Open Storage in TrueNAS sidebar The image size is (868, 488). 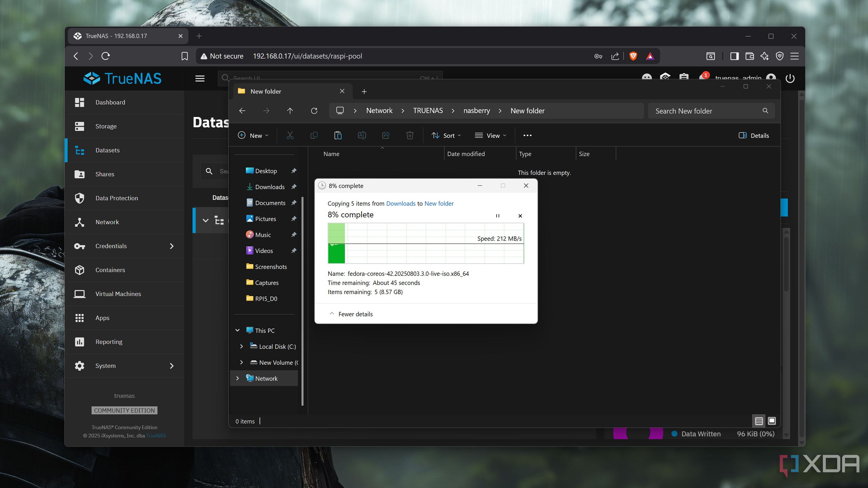coord(125,126)
